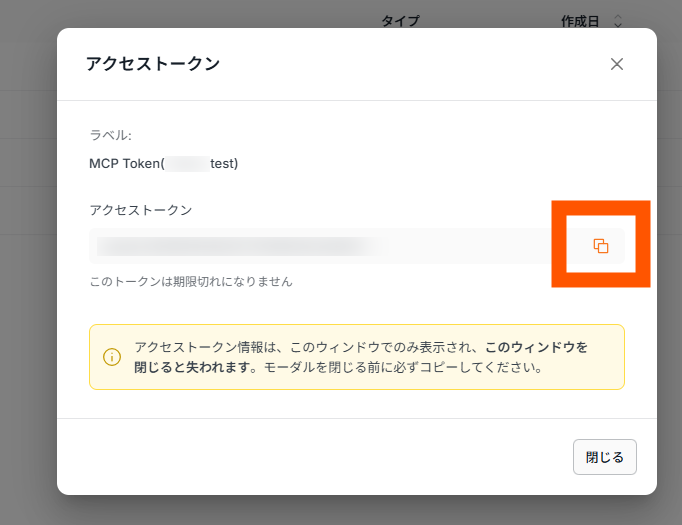This screenshot has height=525, width=682.
Task: Click the bold text 閉じると失われます
Action: [x=195, y=367]
